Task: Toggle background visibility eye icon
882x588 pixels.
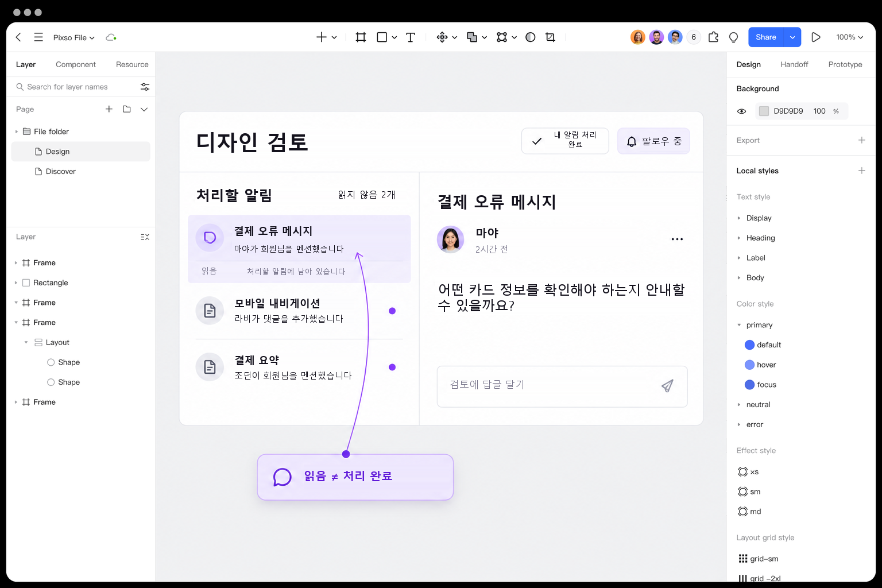Action: [x=741, y=111]
